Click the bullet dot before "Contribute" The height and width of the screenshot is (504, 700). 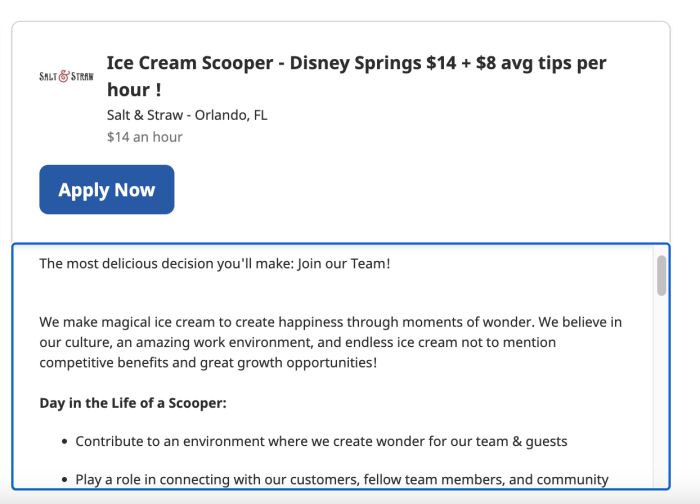[64, 441]
